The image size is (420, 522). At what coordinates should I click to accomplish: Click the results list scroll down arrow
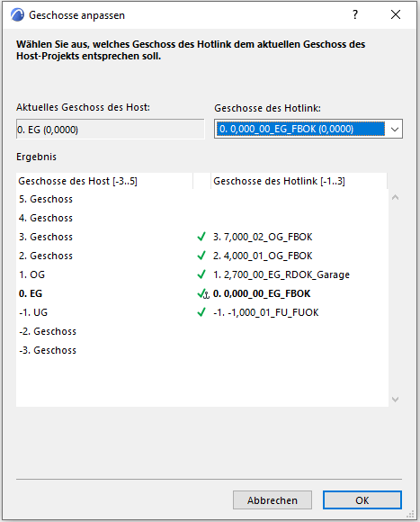pyautogui.click(x=395, y=400)
